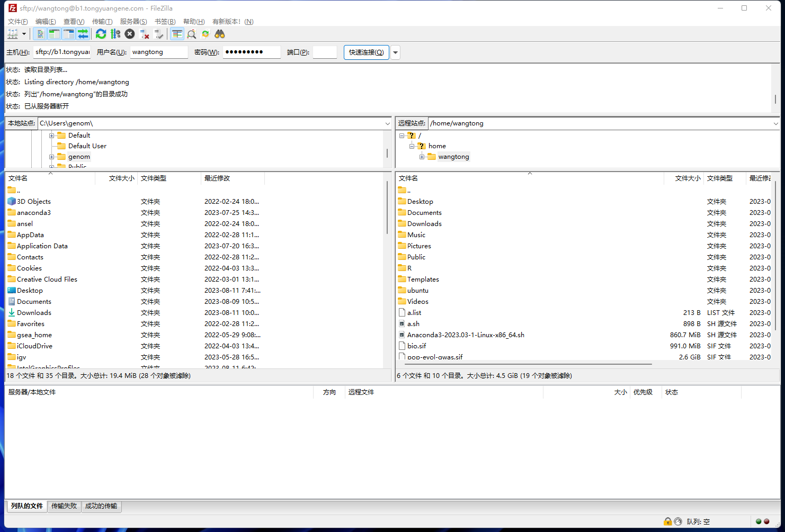The height and width of the screenshot is (532, 785).
Task: Click remote file list horizontal scrollbar
Action: coord(524,364)
